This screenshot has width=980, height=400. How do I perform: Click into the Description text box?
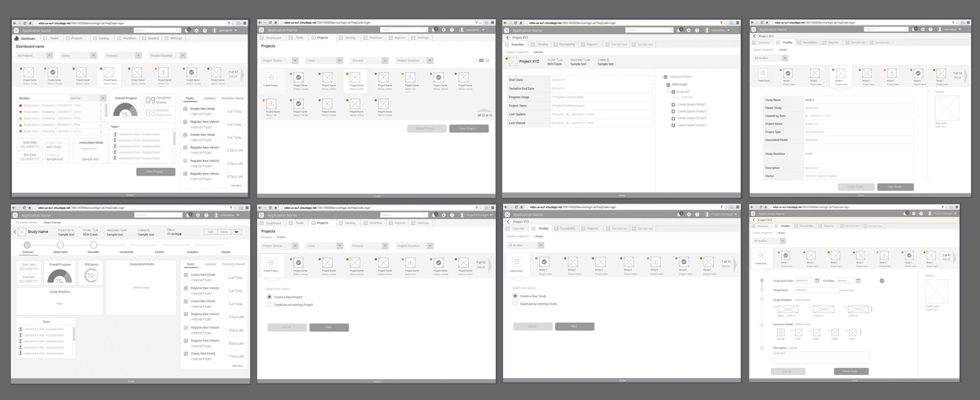click(x=821, y=357)
